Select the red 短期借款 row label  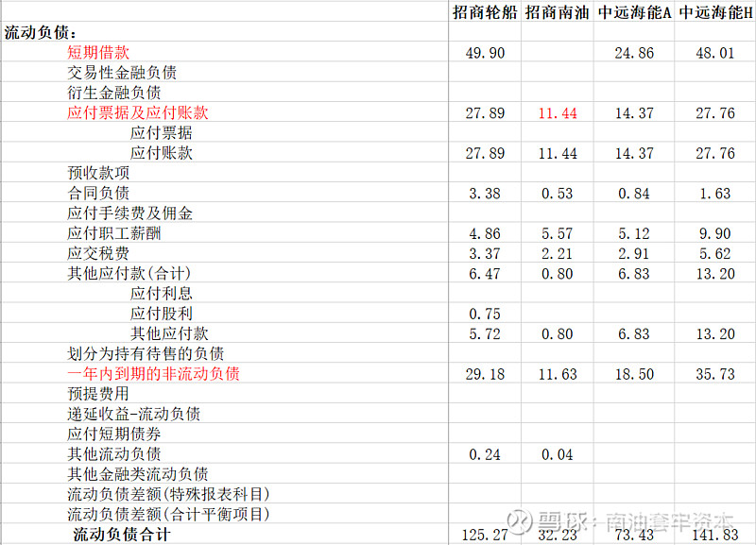[98, 53]
